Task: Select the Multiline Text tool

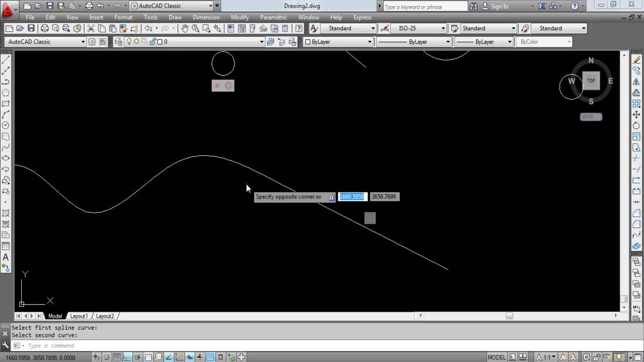Action: click(6, 257)
